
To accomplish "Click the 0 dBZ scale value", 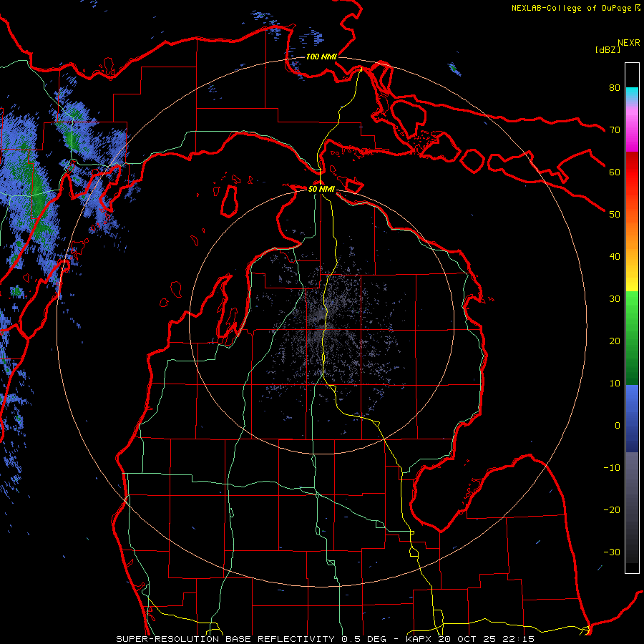I will 618,426.
